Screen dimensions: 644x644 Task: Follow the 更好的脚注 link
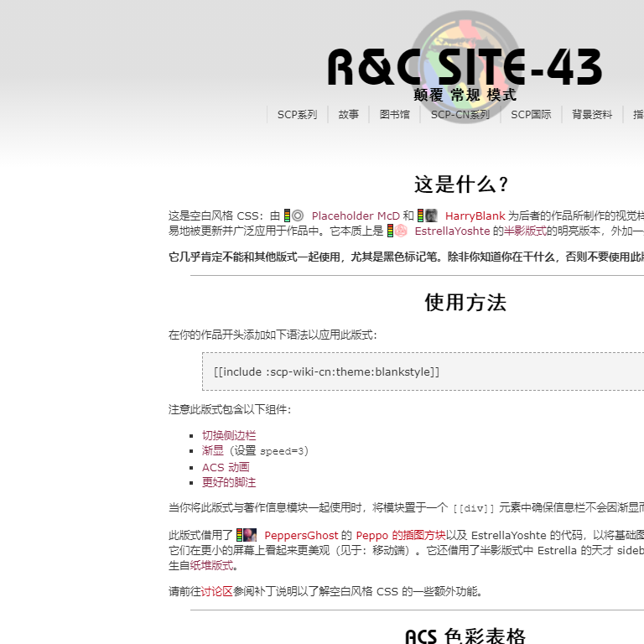[x=229, y=482]
